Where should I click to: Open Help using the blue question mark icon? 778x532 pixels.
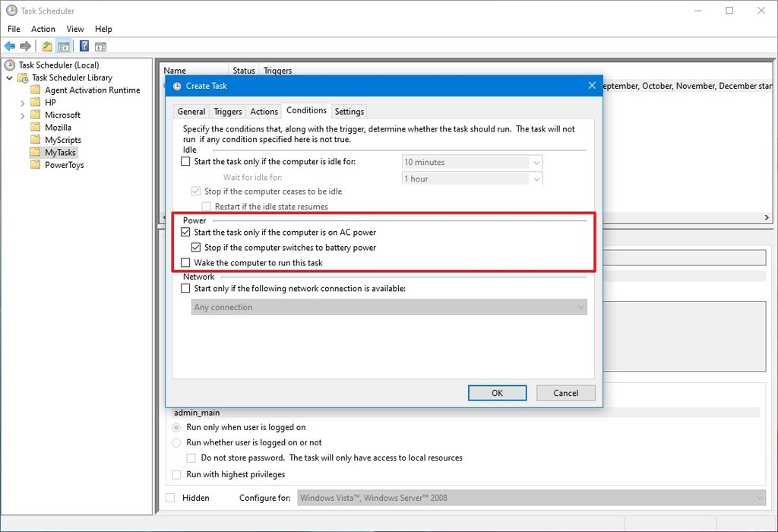tap(84, 46)
